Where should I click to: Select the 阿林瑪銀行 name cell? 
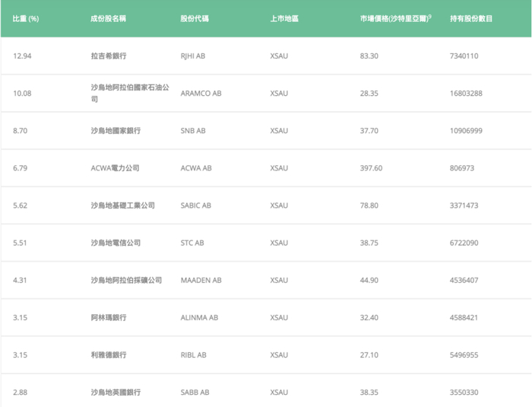pos(109,318)
